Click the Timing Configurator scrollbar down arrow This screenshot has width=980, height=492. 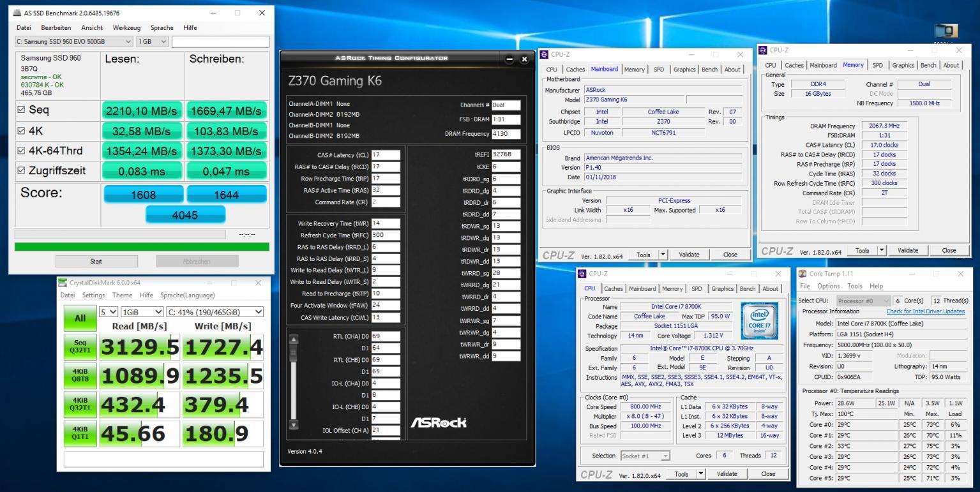point(293,424)
